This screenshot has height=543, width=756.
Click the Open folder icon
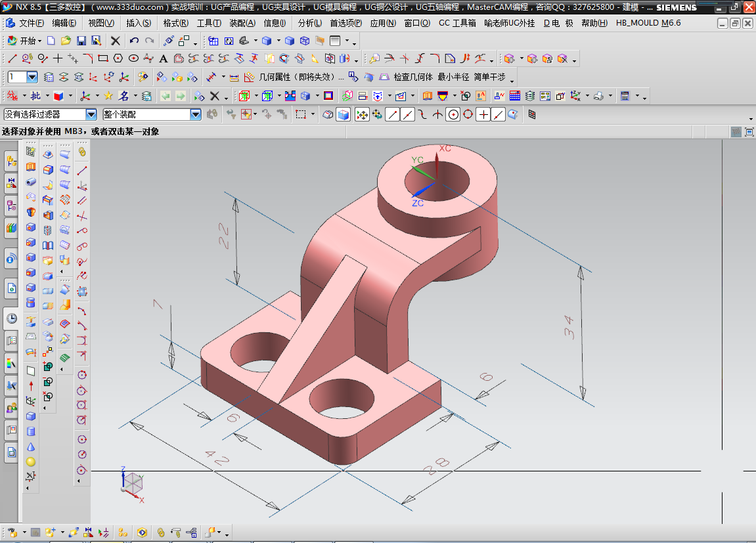pyautogui.click(x=66, y=41)
